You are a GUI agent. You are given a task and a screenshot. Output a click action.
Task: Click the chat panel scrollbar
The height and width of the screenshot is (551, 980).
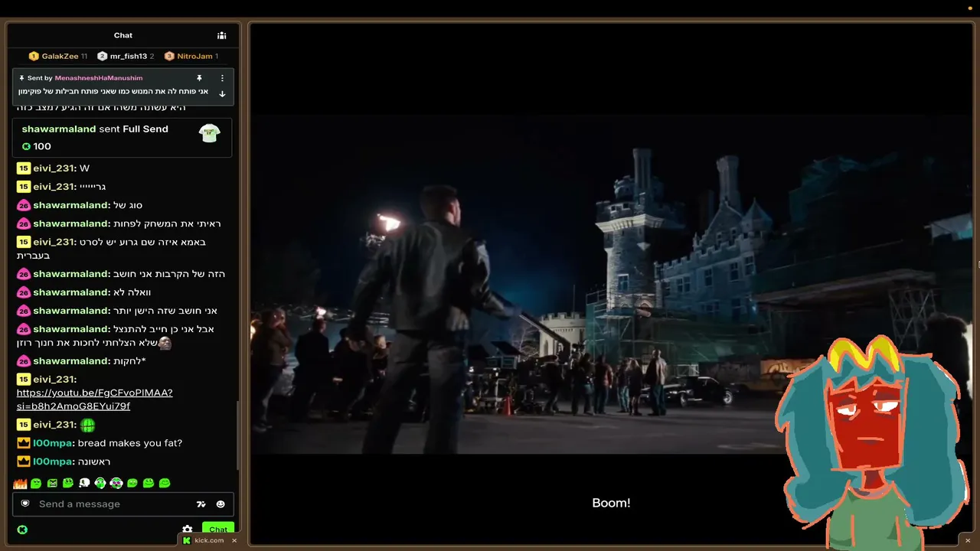coord(238,436)
